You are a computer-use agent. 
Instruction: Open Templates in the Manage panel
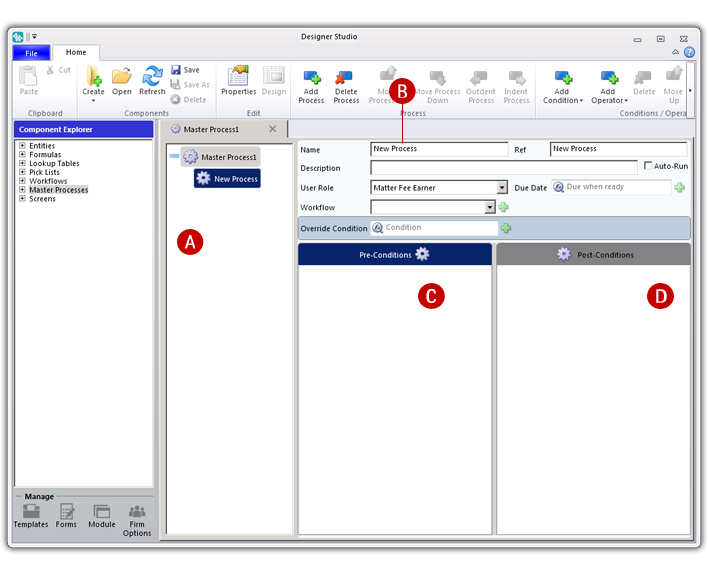(30, 512)
